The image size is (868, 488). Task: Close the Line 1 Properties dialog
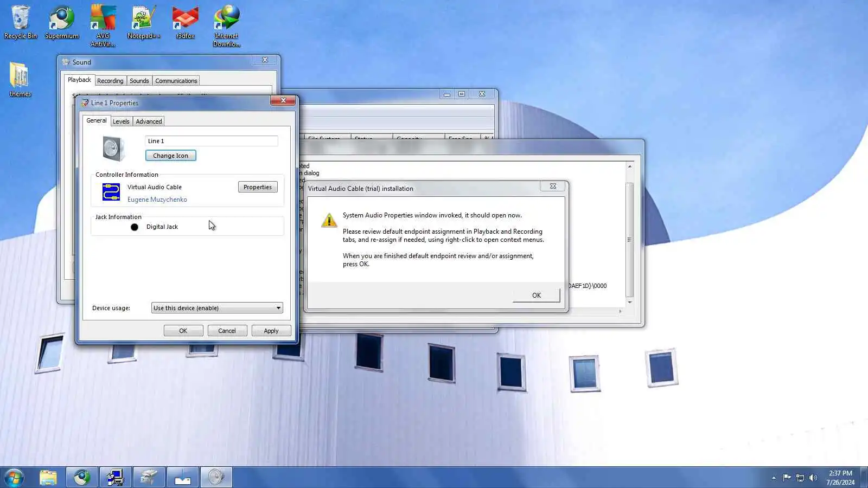pos(283,100)
